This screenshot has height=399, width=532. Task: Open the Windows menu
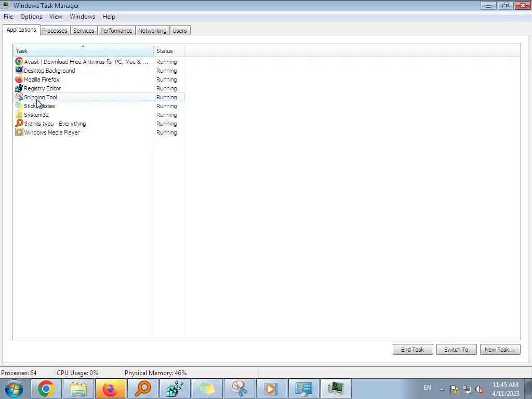[x=83, y=17]
